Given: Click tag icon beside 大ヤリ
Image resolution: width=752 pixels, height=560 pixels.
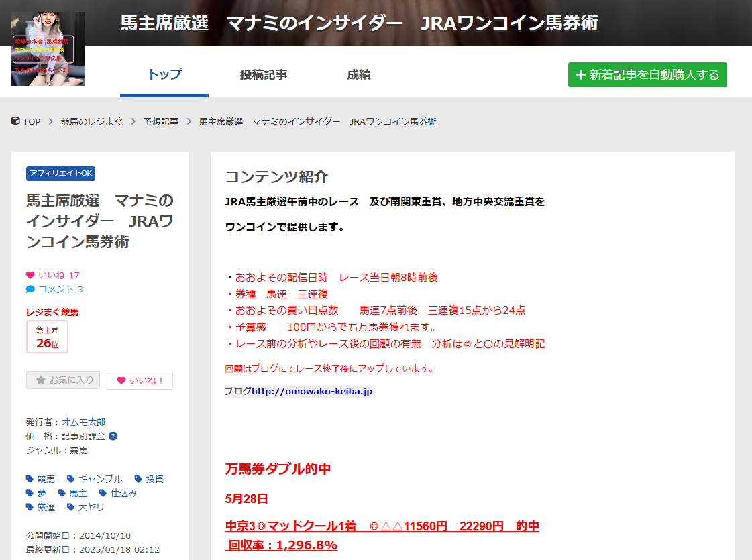Looking at the screenshot, I should click(x=71, y=507).
